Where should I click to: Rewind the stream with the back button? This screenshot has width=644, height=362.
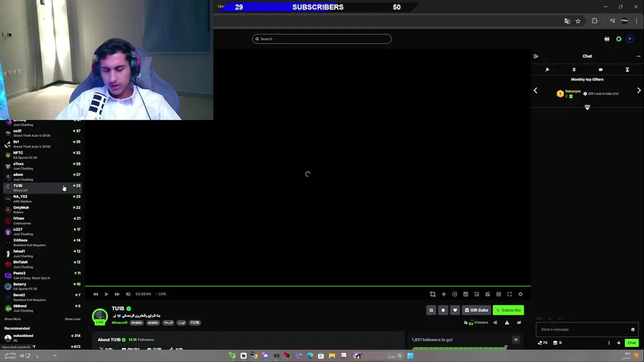click(96, 294)
